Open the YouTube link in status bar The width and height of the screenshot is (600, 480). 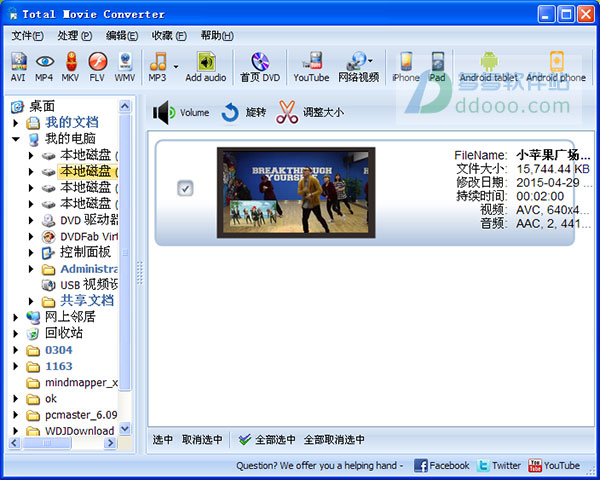[554, 465]
